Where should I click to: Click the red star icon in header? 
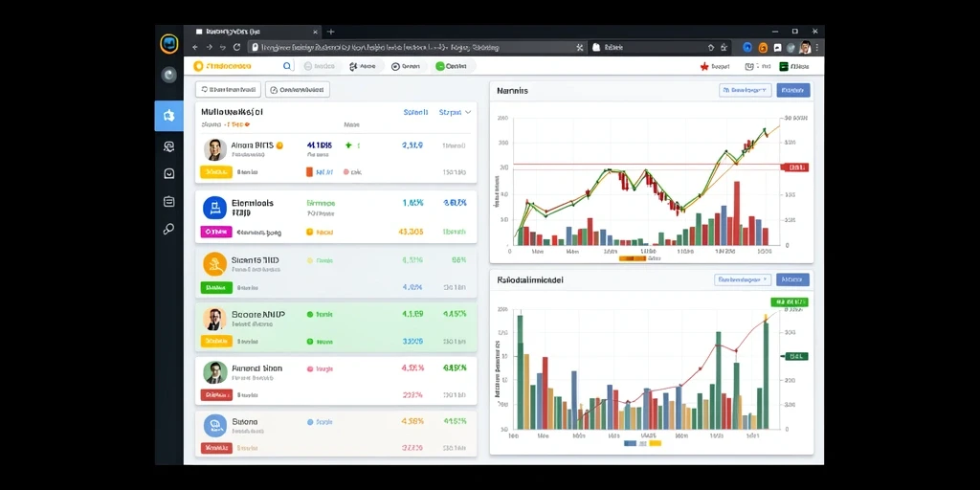704,66
